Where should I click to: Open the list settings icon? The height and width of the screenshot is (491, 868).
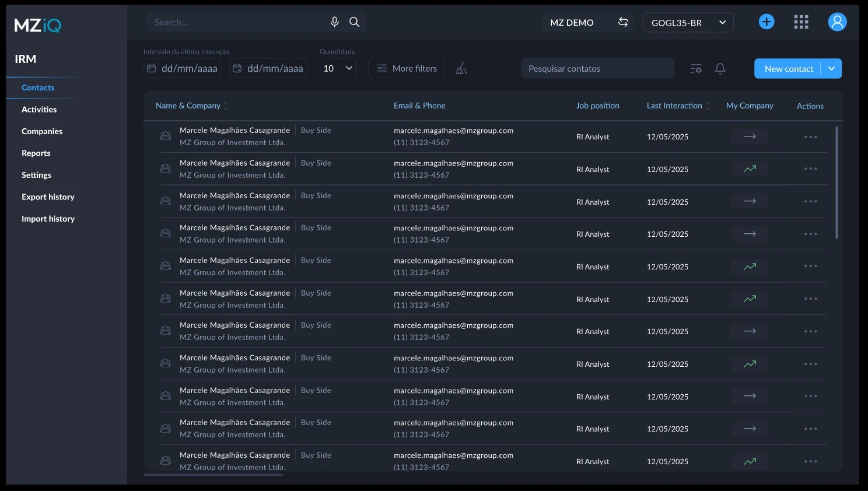click(696, 69)
